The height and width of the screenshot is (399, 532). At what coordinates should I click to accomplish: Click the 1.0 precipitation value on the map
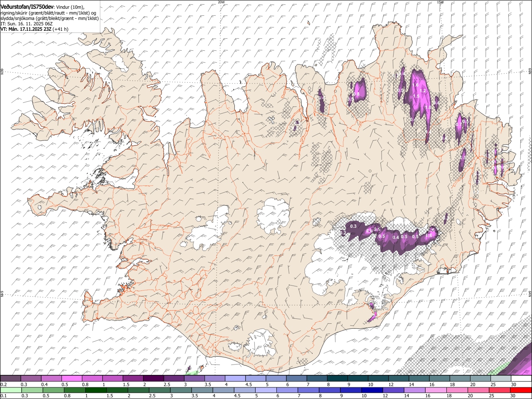(428, 107)
